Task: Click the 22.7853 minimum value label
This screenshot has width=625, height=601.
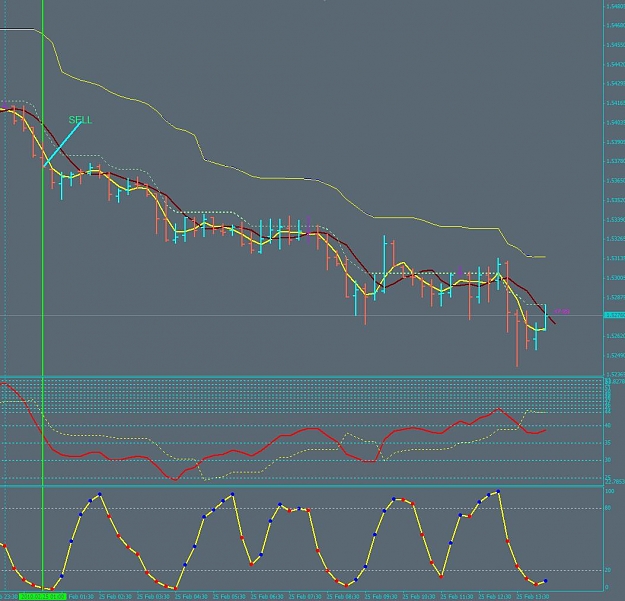Action: pyautogui.click(x=615, y=482)
